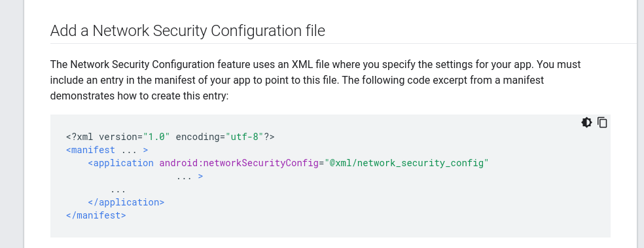Click the "Add a Network Security Configuration file" heading
This screenshot has height=248, width=644.
tap(188, 31)
